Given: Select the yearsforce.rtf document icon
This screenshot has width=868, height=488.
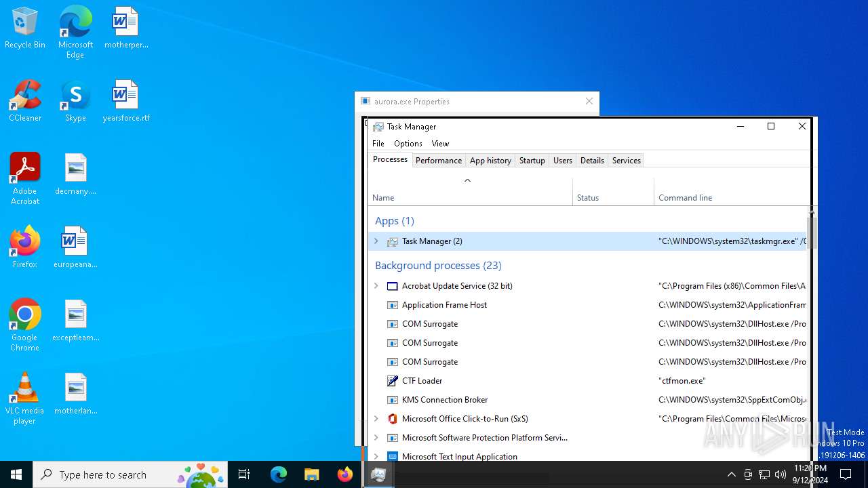Looking at the screenshot, I should (126, 102).
